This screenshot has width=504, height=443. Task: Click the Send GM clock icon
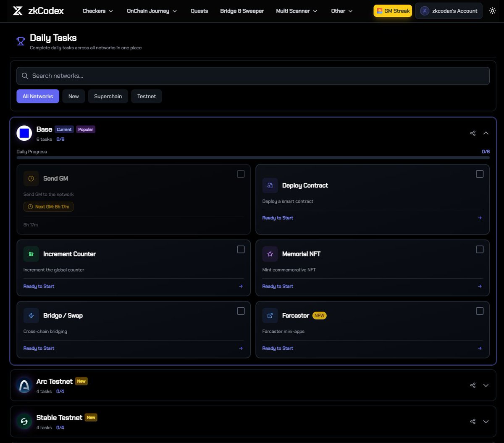(x=31, y=179)
